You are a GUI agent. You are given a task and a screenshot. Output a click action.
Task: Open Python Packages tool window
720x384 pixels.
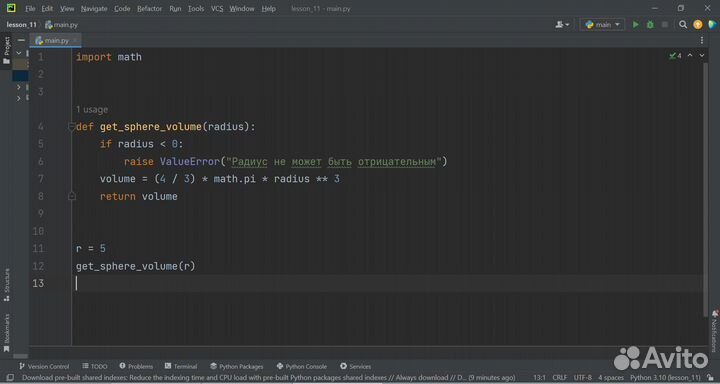point(236,366)
